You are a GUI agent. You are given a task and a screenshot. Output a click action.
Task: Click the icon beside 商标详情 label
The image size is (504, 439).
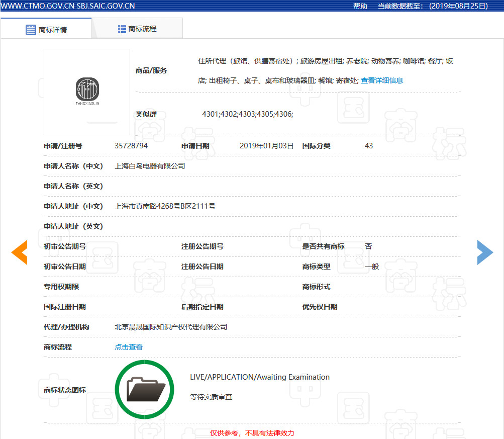30,29
